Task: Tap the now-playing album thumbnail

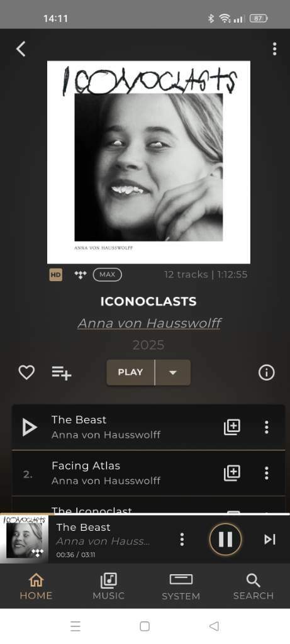Action: (25, 539)
